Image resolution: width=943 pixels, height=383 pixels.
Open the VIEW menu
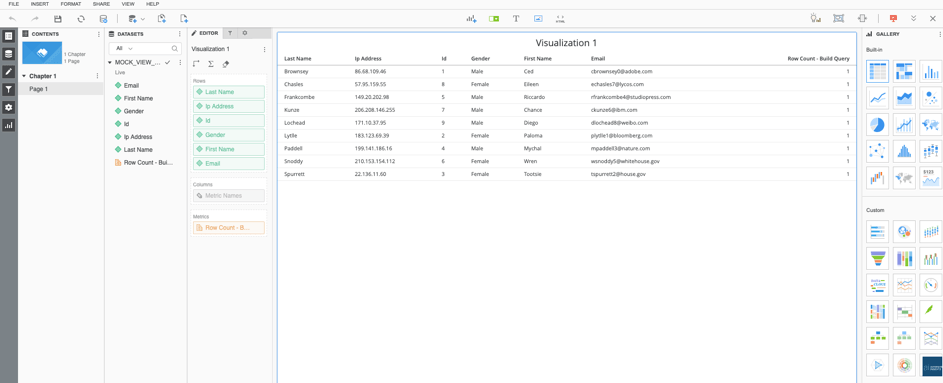click(x=128, y=4)
